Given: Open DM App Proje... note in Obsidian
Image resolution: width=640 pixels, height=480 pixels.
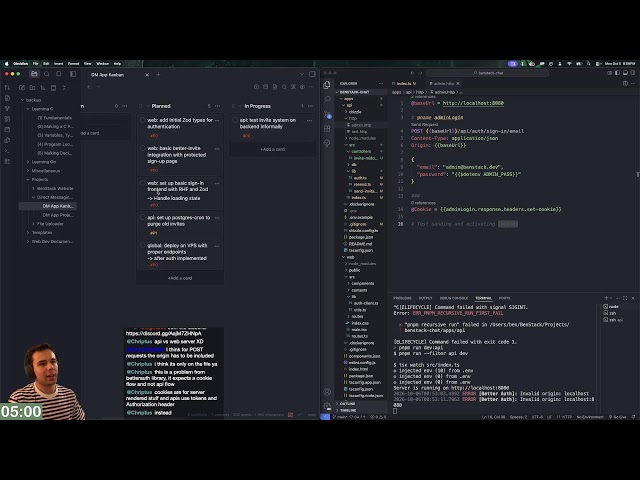Looking at the screenshot, I should coord(58,215).
